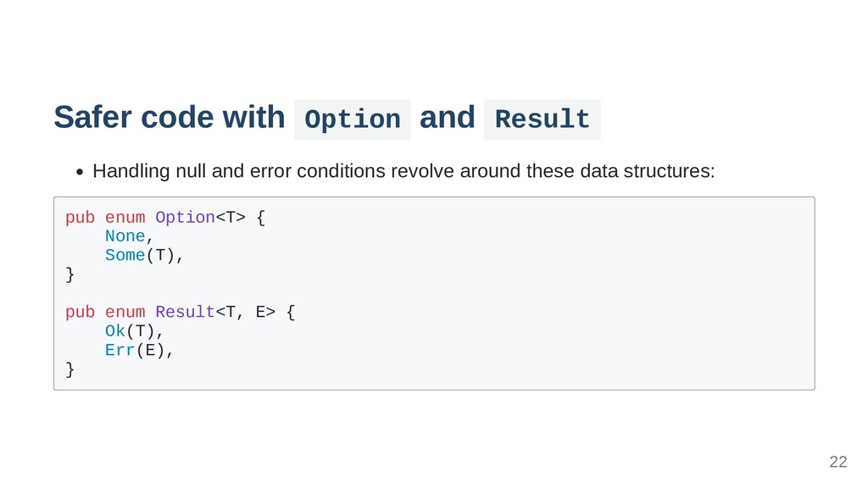The image size is (868, 488).
Task: Click the closing brace of Option enum
Action: point(70,274)
